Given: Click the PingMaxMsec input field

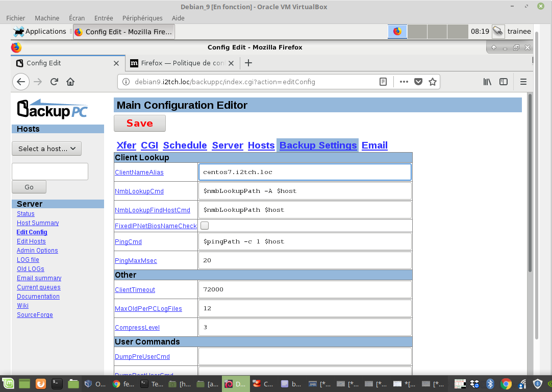Looking at the screenshot, I should 305,260.
